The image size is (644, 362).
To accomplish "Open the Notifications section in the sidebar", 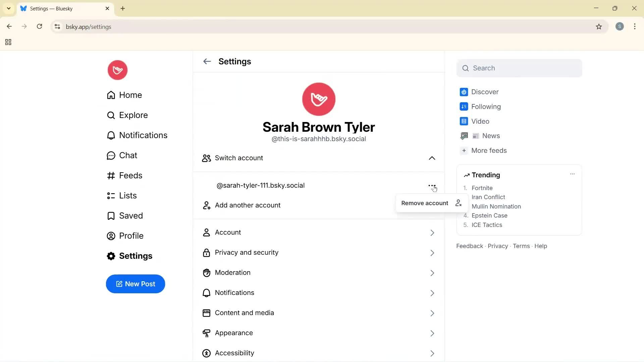I will (143, 135).
